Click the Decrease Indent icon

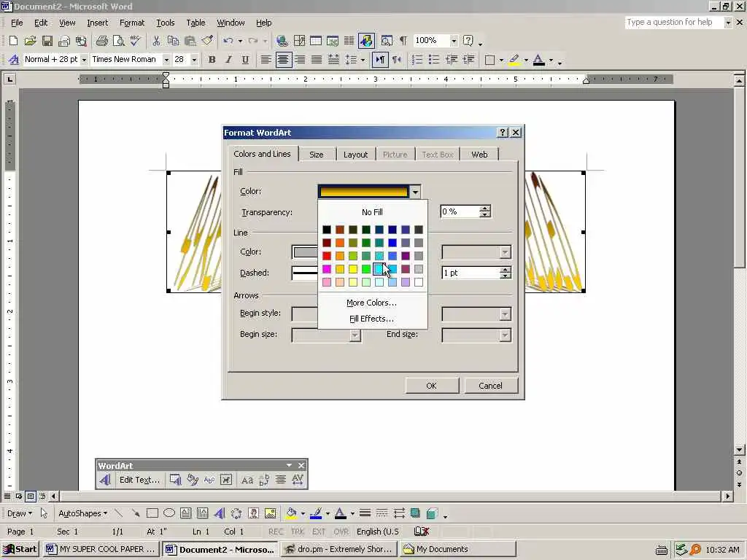[451, 60]
